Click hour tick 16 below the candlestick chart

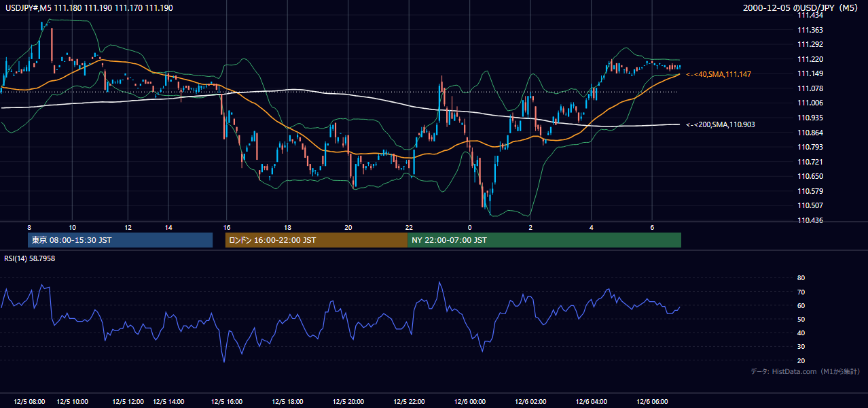tap(227, 227)
